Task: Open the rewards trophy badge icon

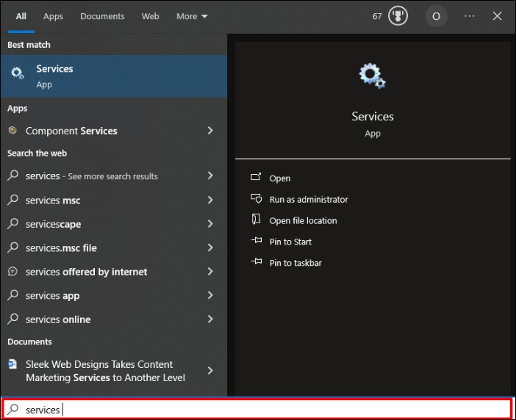Action: tap(398, 16)
